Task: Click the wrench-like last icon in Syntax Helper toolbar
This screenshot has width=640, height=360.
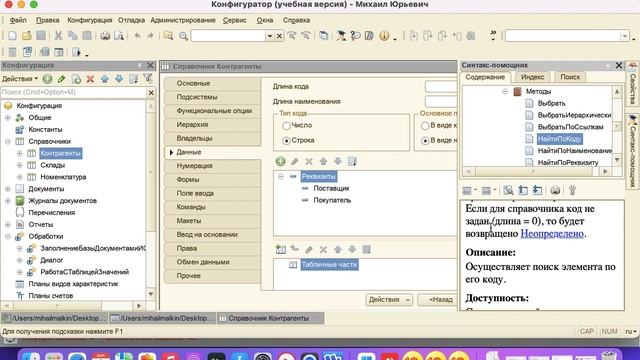Action: [572, 190]
